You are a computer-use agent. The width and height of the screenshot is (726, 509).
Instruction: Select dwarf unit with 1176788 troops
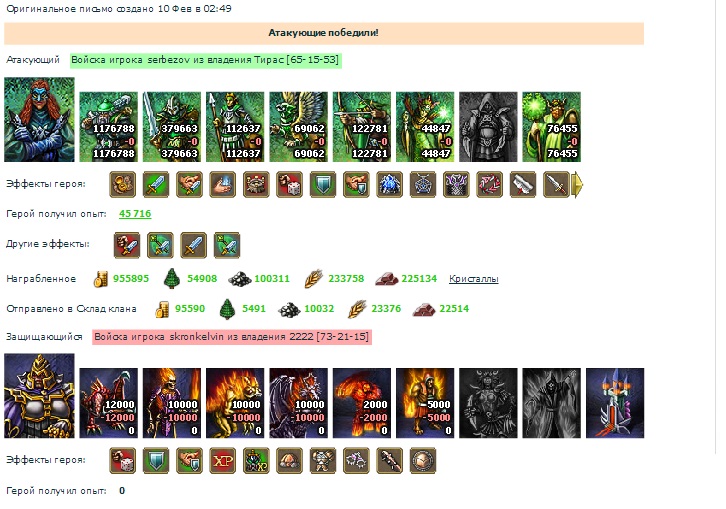(108, 126)
